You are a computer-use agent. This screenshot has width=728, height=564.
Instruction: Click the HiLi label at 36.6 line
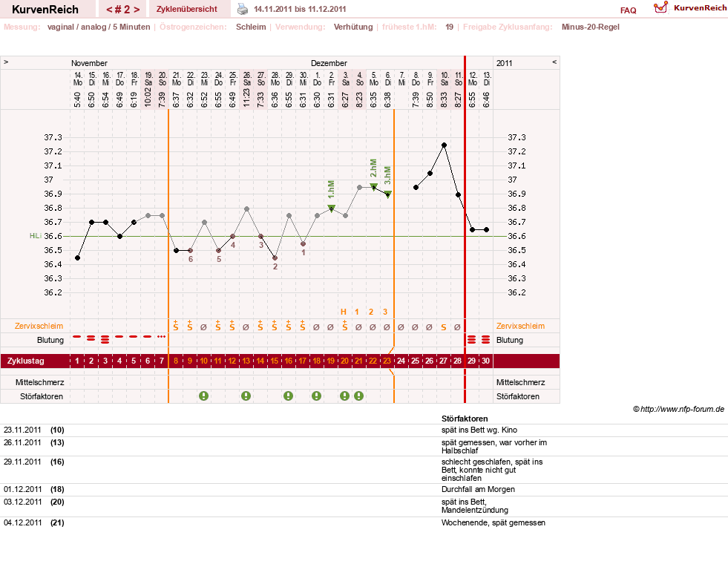point(36,236)
